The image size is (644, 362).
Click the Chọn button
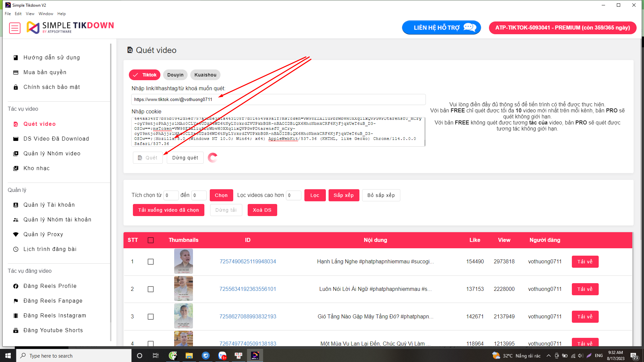221,195
